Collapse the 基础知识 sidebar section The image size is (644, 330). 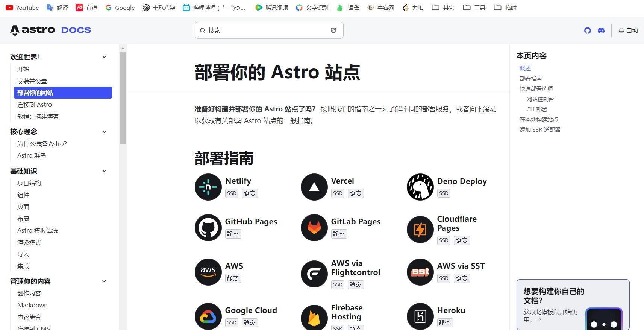(104, 171)
